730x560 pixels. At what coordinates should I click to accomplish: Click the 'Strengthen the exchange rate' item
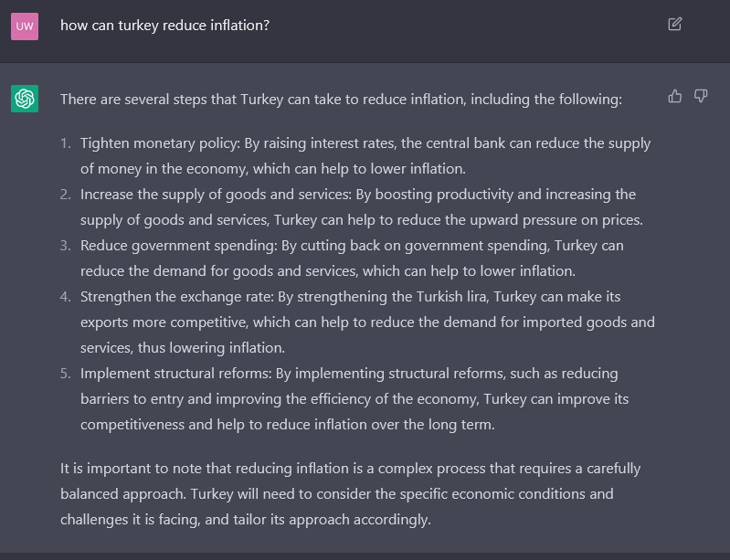point(368,322)
